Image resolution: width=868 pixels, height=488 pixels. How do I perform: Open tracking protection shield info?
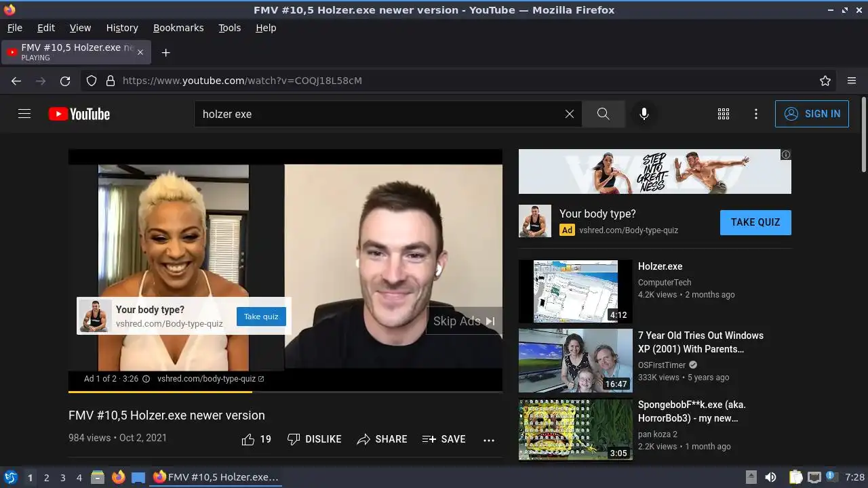point(92,81)
